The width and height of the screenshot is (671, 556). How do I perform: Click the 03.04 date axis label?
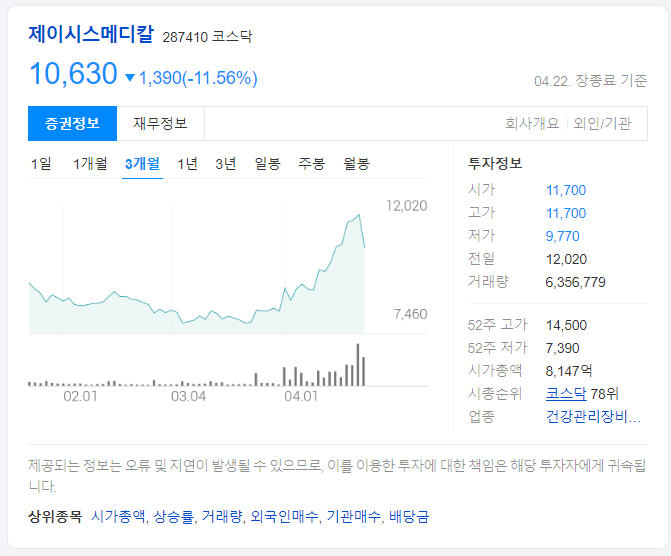(188, 396)
